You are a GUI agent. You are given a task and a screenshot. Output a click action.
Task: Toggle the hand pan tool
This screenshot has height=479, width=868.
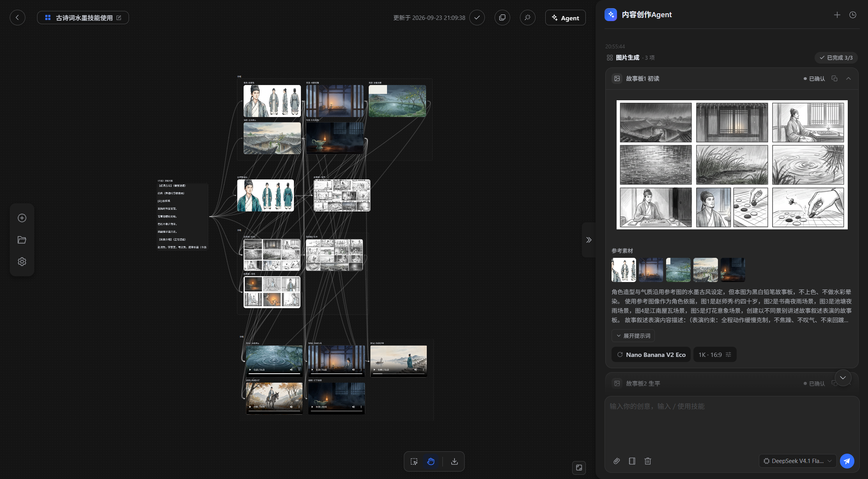431,461
